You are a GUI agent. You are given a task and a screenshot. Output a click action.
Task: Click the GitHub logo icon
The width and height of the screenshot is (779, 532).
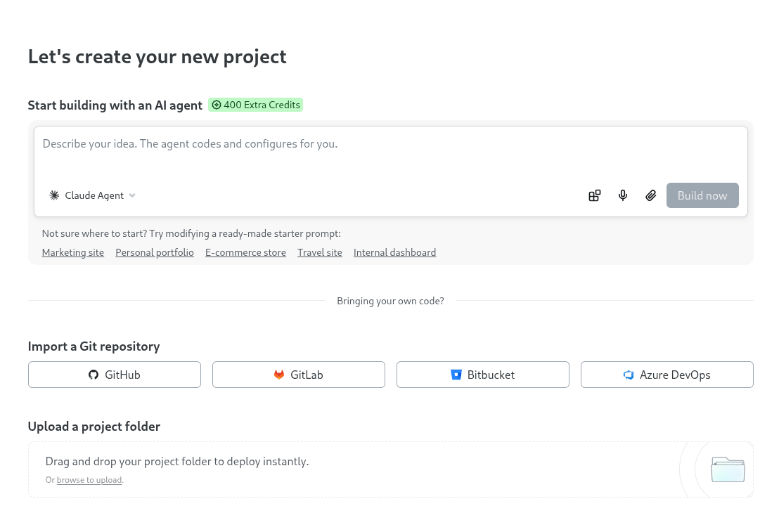(94, 375)
